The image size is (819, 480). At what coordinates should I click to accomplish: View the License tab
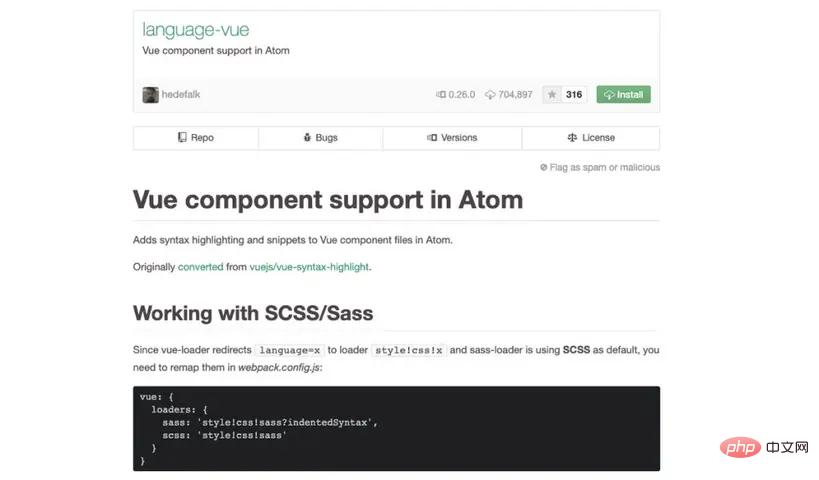(591, 138)
